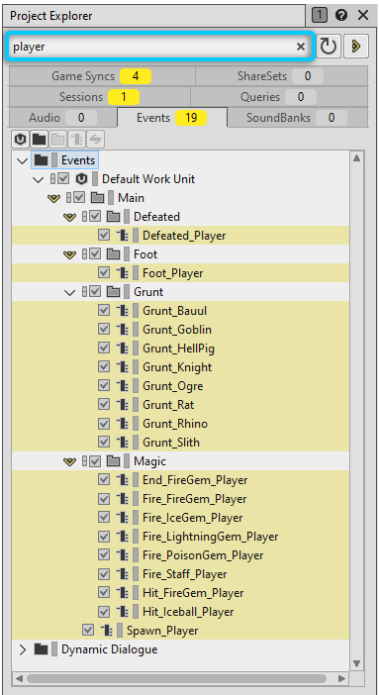Collapse the Events root node
Viewport: 379px width, 695px height.
22,160
